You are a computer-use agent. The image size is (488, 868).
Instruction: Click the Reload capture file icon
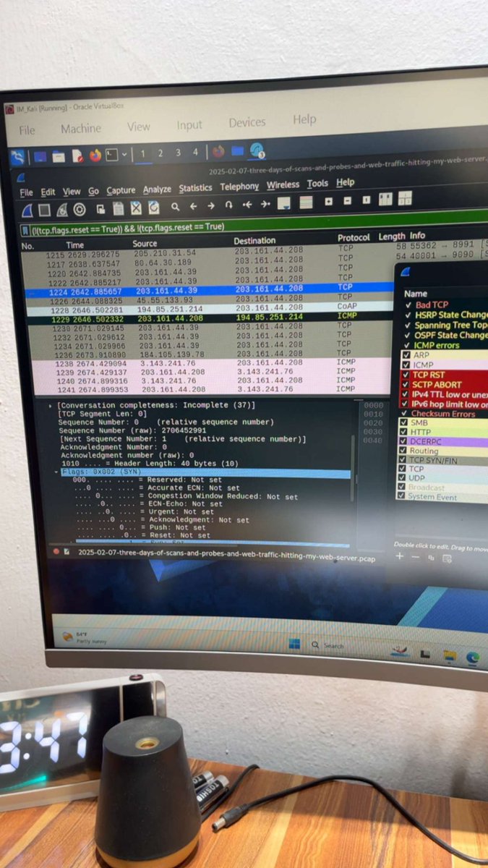[x=154, y=207]
